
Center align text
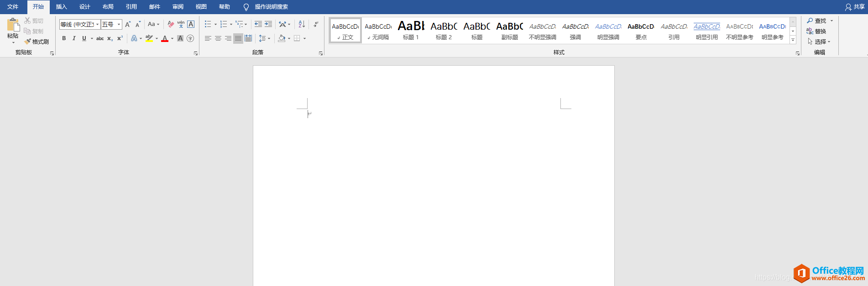(x=218, y=38)
